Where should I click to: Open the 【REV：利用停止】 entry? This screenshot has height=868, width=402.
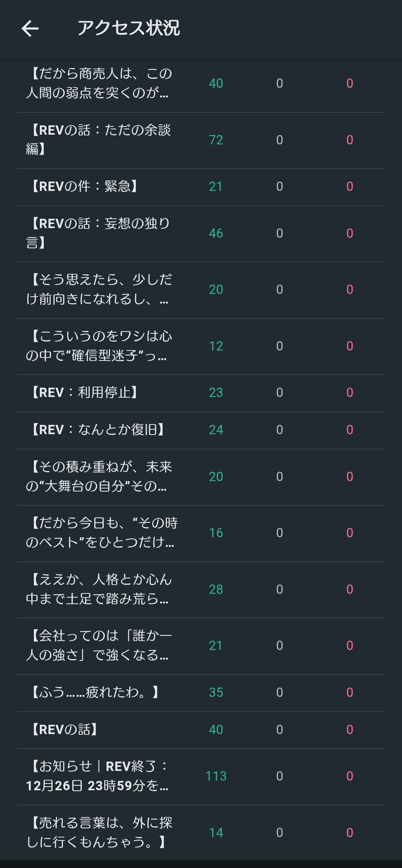(84, 393)
